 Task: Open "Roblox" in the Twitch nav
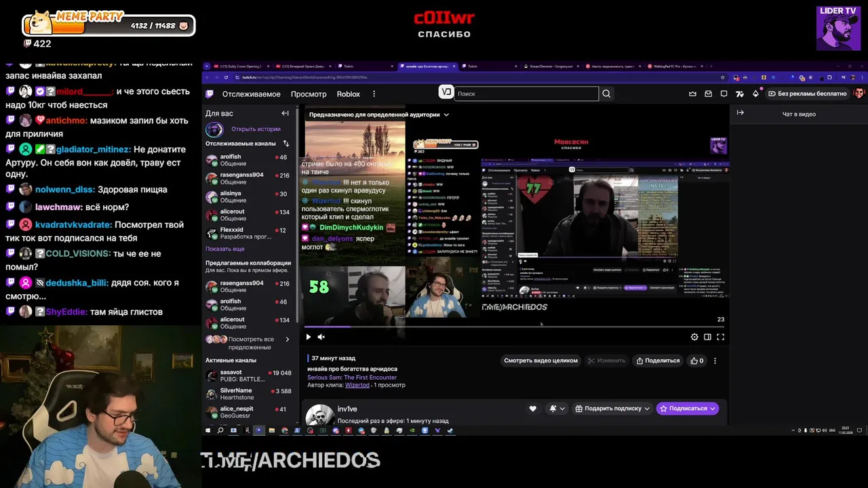click(349, 94)
